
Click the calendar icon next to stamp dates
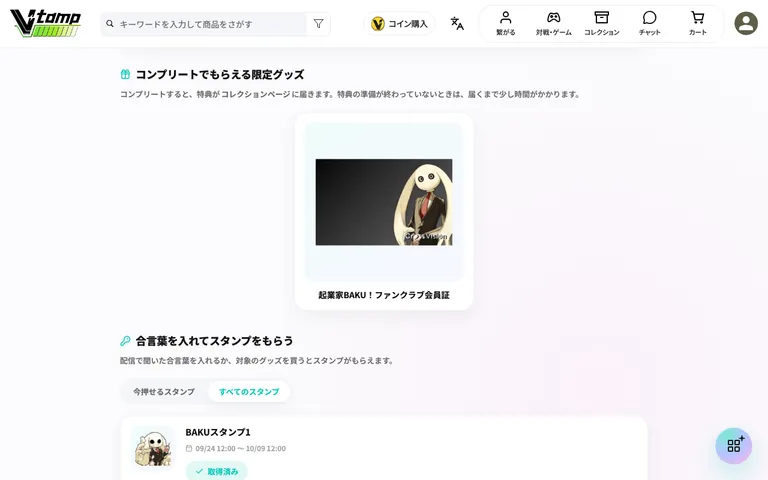[x=189, y=449]
